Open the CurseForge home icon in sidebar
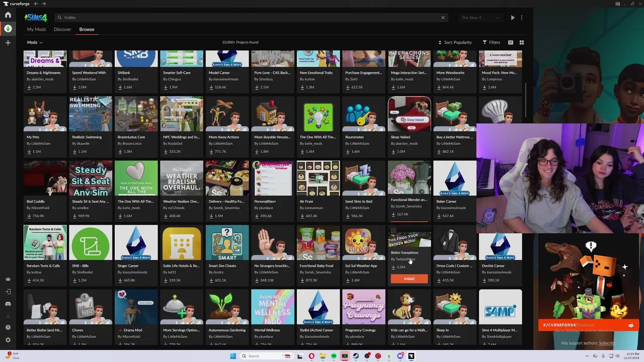 (8, 15)
